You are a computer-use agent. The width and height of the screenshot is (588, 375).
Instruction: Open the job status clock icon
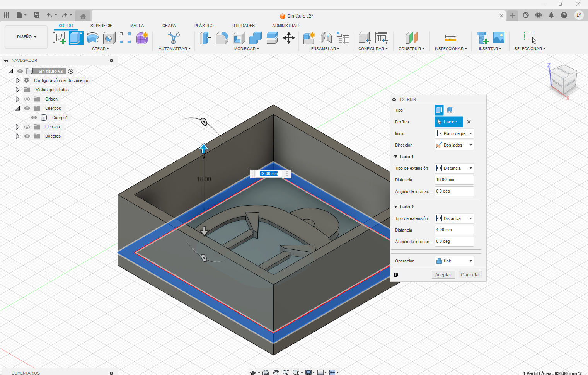pyautogui.click(x=539, y=15)
